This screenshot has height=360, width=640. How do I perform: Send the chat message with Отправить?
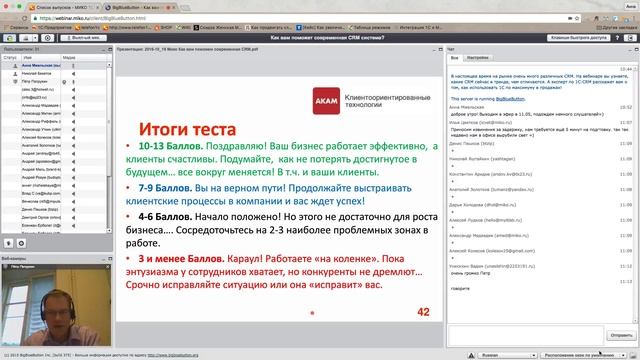(x=621, y=336)
